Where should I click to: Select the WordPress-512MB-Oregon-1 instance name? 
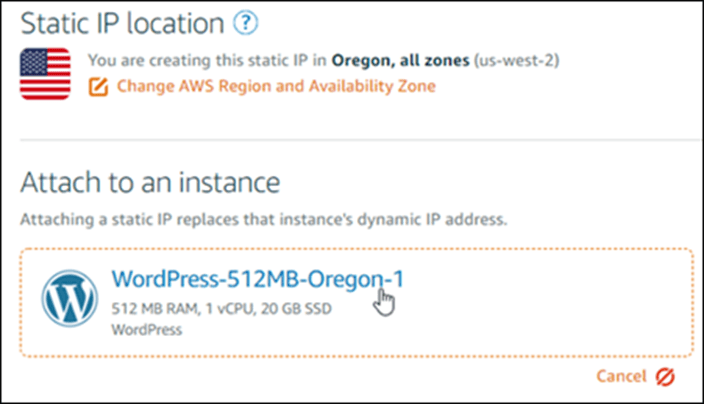(250, 277)
